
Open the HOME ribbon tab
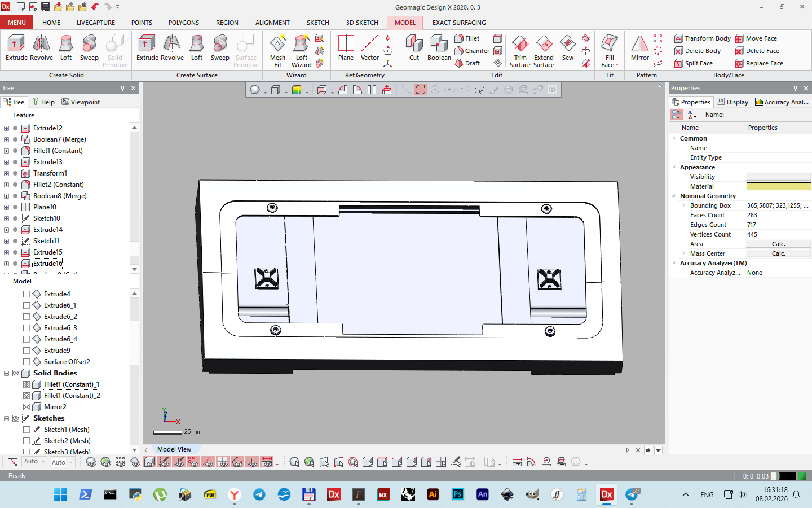(x=51, y=23)
